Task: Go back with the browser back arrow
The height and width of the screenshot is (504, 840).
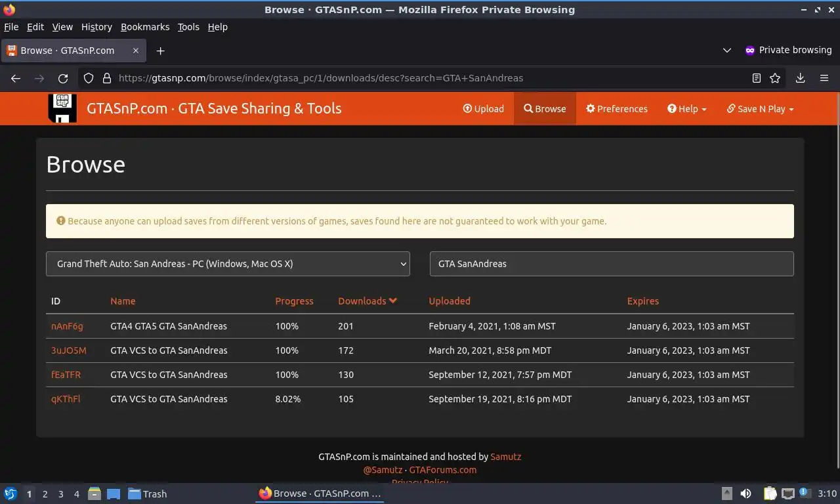Action: click(x=16, y=78)
